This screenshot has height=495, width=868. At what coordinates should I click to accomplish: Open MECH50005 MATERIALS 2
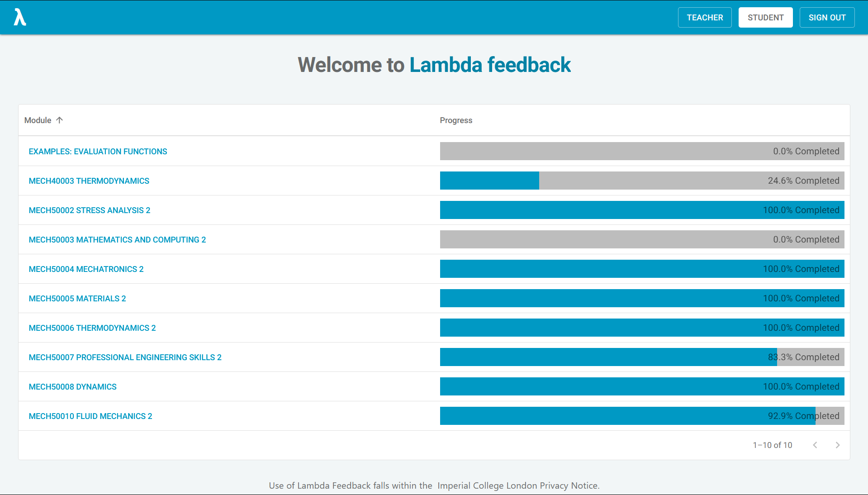[77, 298]
